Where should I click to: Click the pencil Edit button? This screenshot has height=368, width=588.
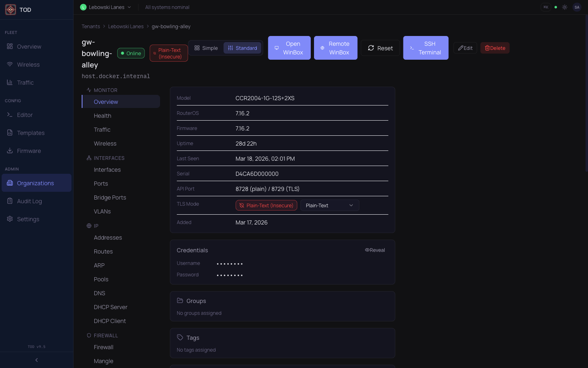click(x=465, y=48)
